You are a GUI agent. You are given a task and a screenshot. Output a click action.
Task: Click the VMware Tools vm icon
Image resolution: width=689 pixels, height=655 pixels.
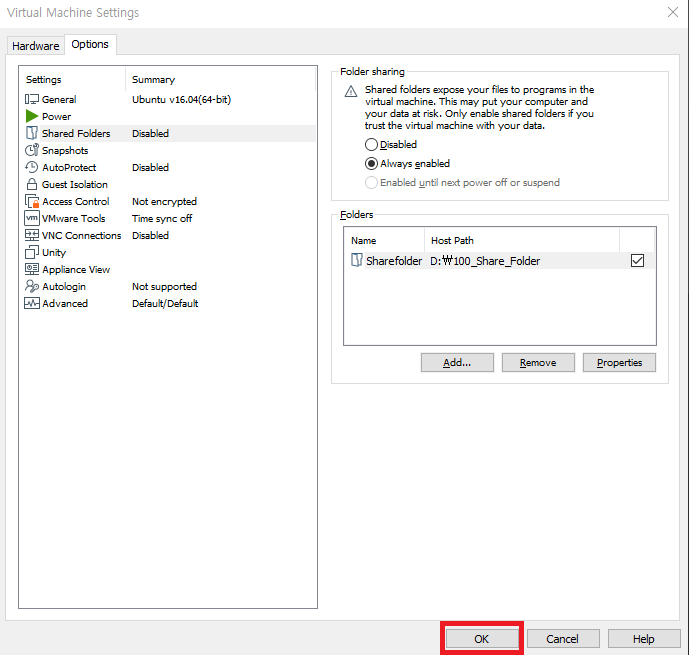(32, 218)
